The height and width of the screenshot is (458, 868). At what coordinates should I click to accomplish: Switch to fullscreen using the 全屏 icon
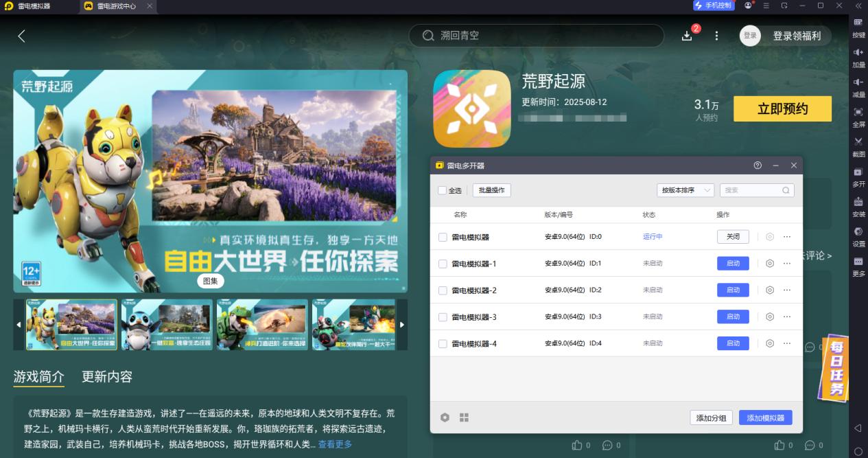858,116
